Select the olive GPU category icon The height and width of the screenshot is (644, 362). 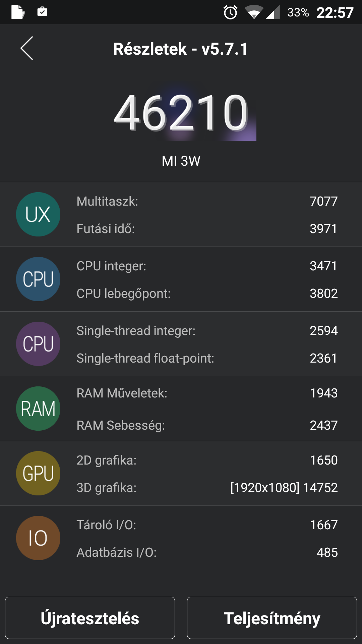click(38, 473)
